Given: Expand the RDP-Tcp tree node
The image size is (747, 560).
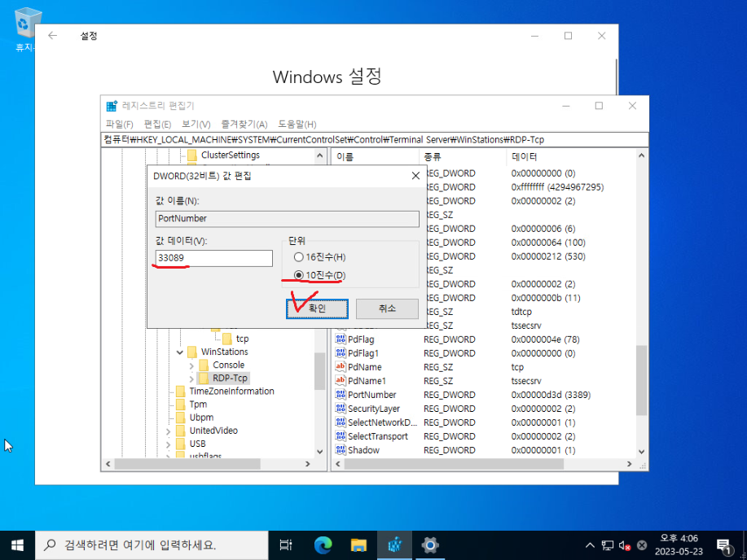Looking at the screenshot, I should 191,378.
